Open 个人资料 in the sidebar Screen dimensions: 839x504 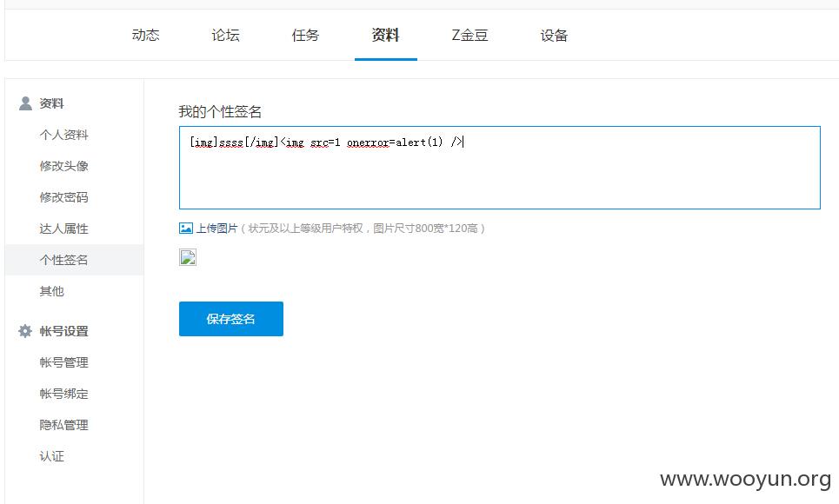coord(63,135)
